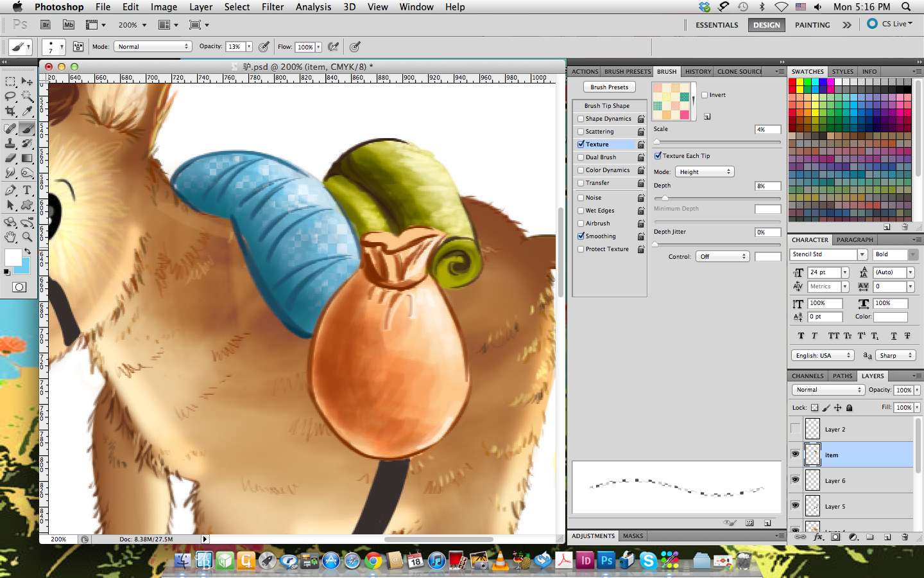The image size is (924, 578).
Task: Select the Eyedropper tool
Action: 27,111
